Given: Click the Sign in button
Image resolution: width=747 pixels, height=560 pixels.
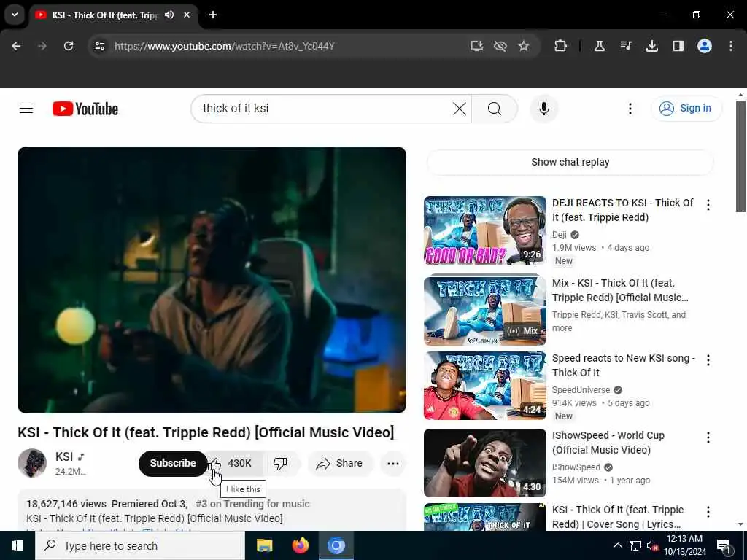Looking at the screenshot, I should (686, 109).
